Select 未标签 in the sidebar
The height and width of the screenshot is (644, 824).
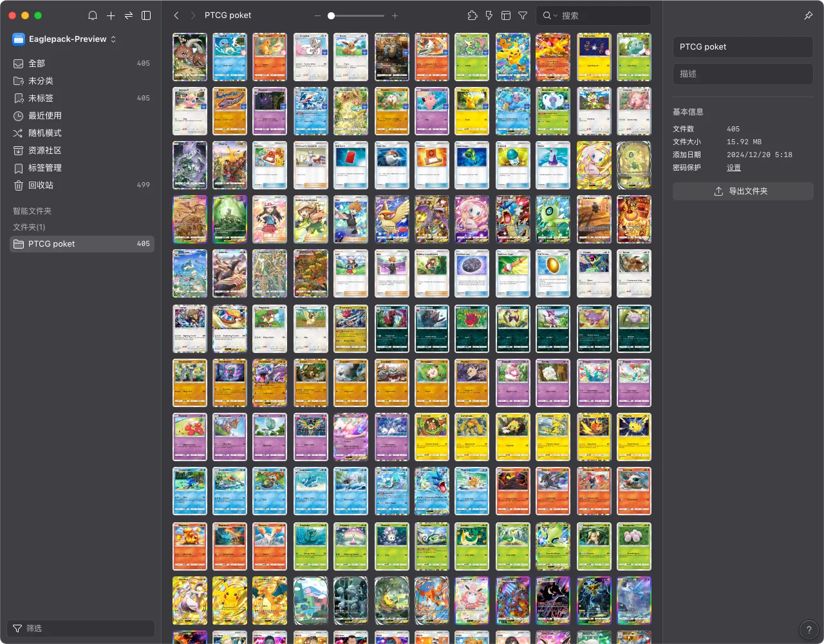[82, 98]
